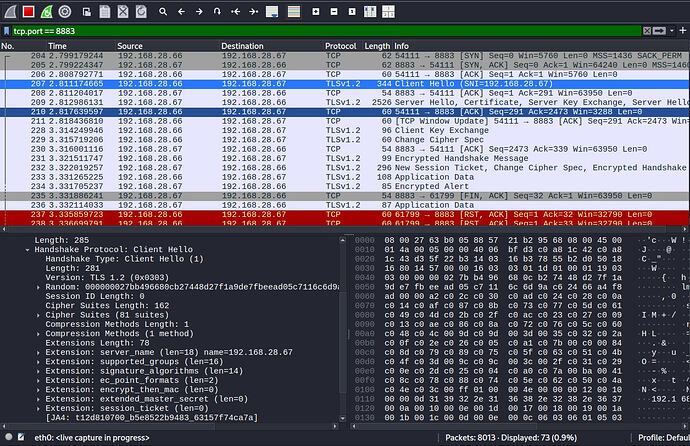
Task: Expand the supported_groups extension
Action: pyautogui.click(x=38, y=362)
